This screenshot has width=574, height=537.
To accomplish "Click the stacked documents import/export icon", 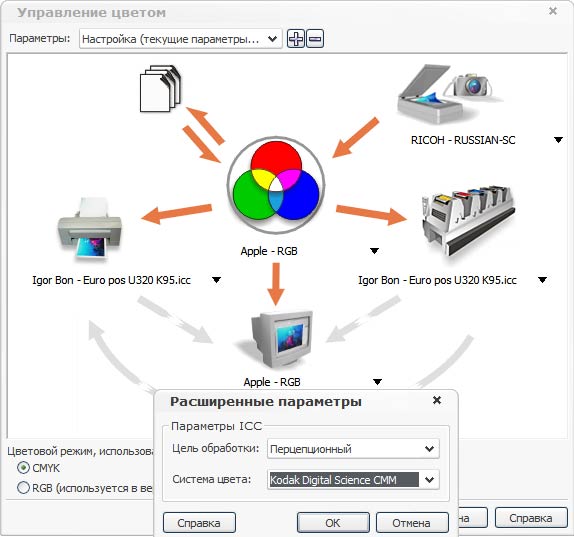I will point(160,88).
